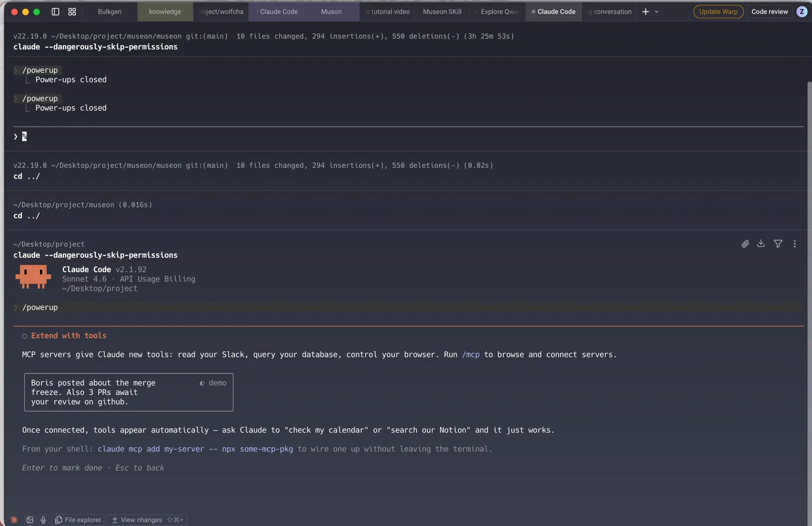Click the Extend with tools heading
812x526 pixels.
[x=69, y=336]
